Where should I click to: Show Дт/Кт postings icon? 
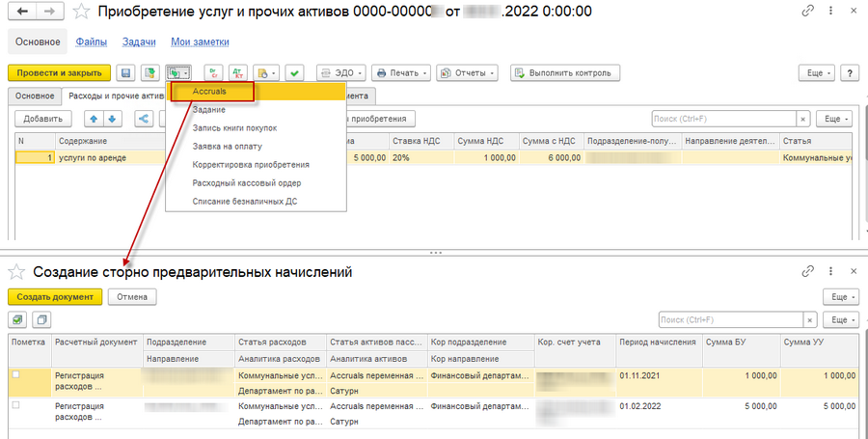[237, 73]
